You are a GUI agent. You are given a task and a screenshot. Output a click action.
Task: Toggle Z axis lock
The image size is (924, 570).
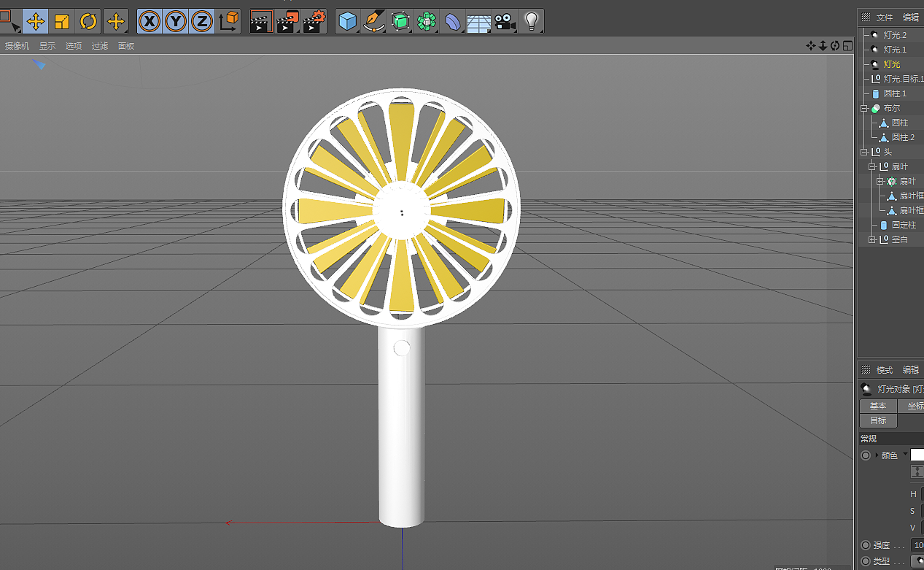coord(202,21)
